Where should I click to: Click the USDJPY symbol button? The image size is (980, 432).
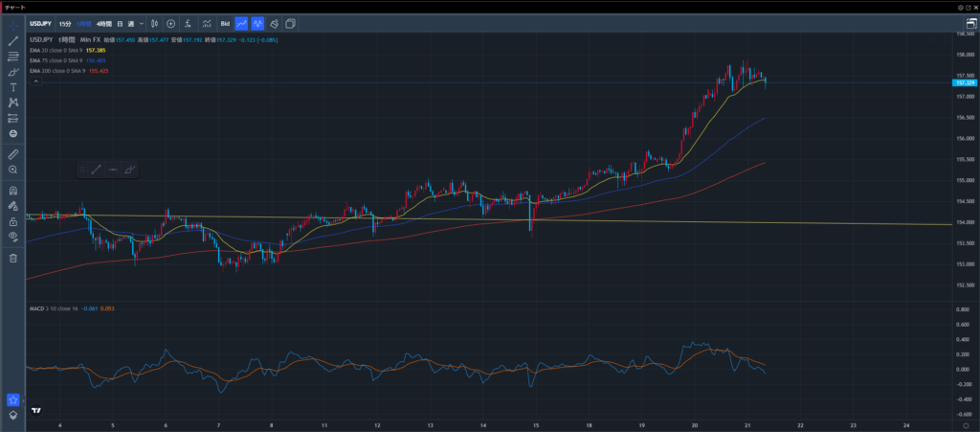coord(41,22)
